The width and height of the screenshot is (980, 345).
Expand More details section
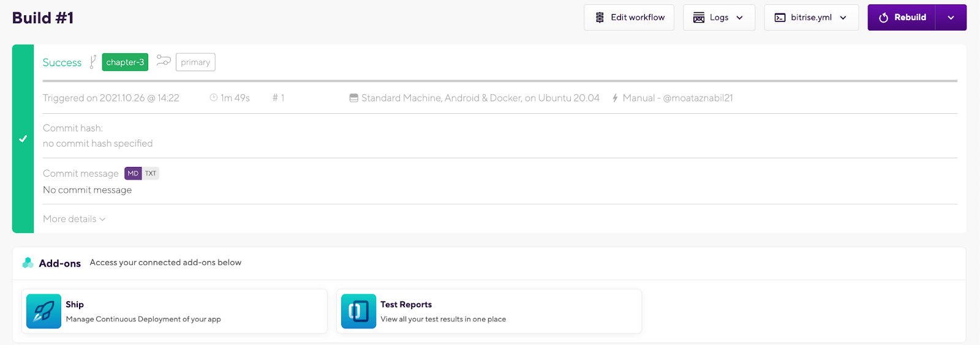pos(74,219)
